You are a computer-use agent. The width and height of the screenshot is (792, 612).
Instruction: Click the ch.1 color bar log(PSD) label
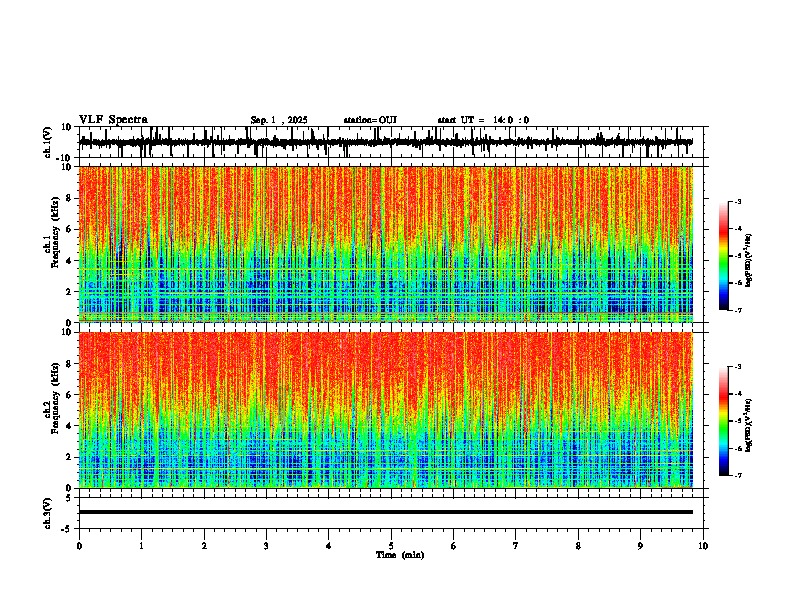click(749, 261)
